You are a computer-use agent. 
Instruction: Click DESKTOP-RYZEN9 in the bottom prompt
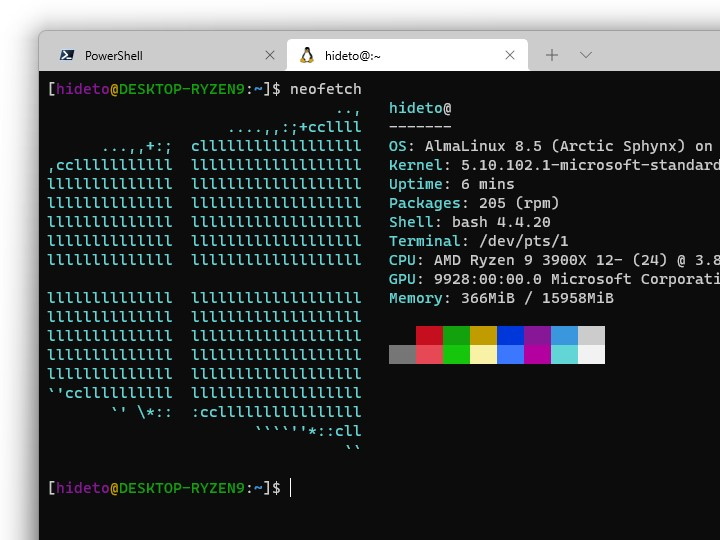click(182, 488)
